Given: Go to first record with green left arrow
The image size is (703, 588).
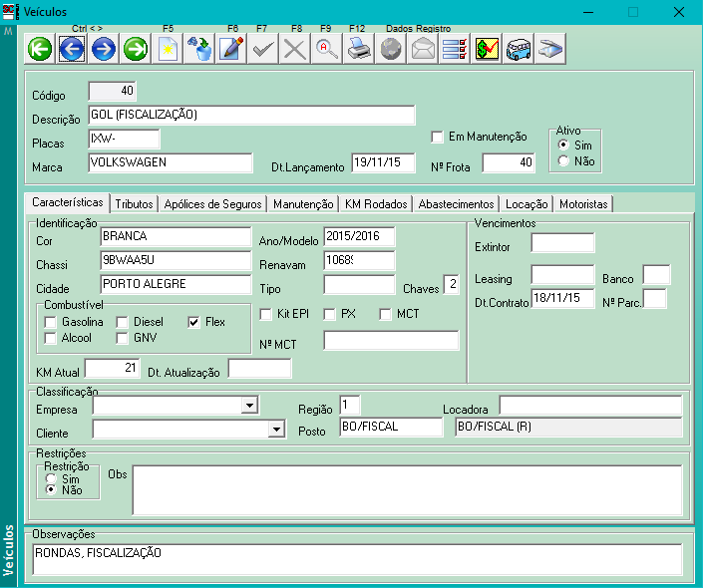Looking at the screenshot, I should [x=40, y=48].
